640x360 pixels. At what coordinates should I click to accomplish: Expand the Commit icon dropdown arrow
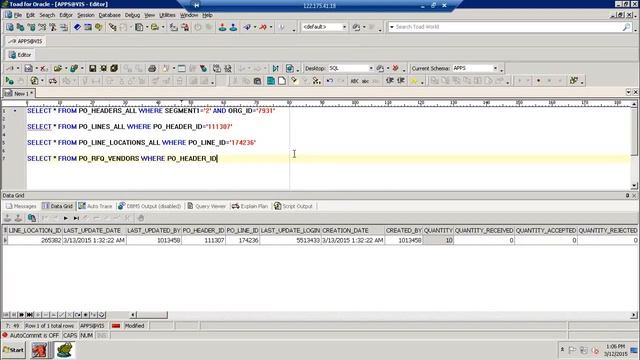pos(255,27)
